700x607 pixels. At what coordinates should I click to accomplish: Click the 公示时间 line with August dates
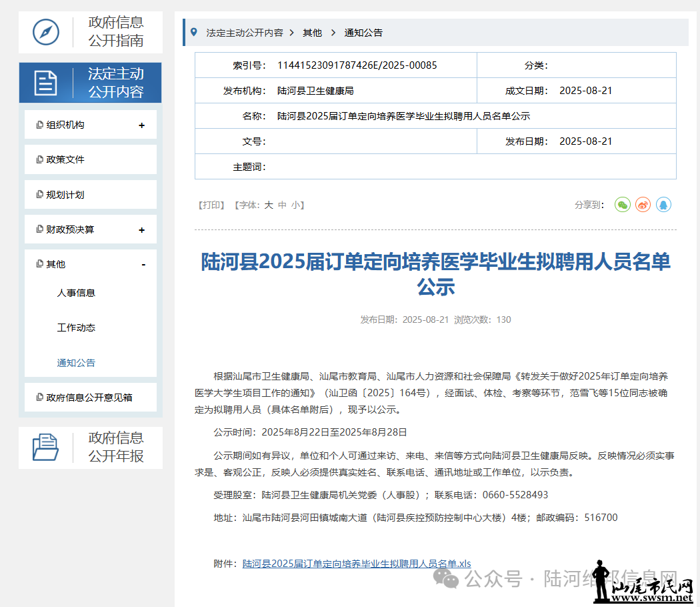coord(310,432)
